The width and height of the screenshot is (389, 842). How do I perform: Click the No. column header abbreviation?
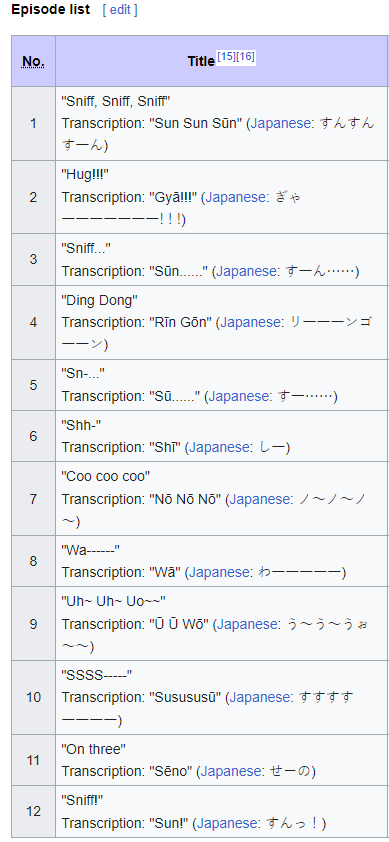click(x=33, y=62)
